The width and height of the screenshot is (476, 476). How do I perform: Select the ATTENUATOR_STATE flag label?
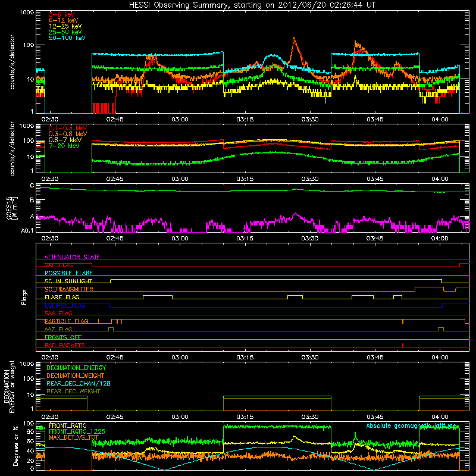pyautogui.click(x=72, y=257)
